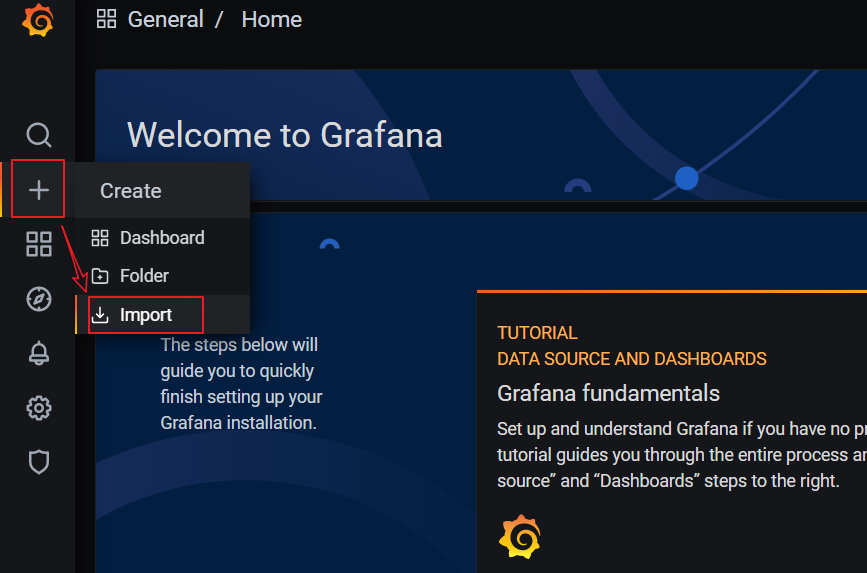Screen dimensions: 867x573
Task: Click the General breadcrumb link
Action: (165, 19)
